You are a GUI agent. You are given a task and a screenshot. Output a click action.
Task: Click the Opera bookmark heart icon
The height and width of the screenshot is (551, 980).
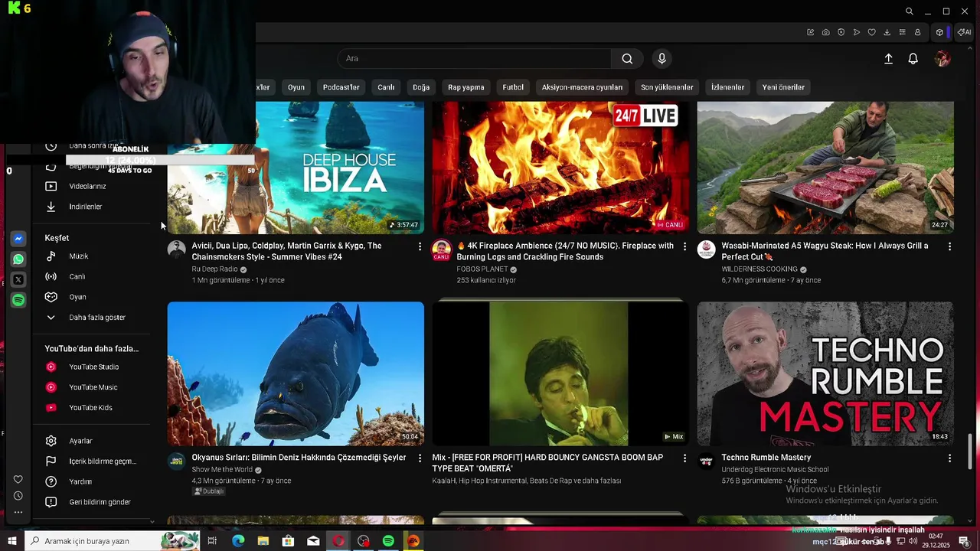click(871, 32)
